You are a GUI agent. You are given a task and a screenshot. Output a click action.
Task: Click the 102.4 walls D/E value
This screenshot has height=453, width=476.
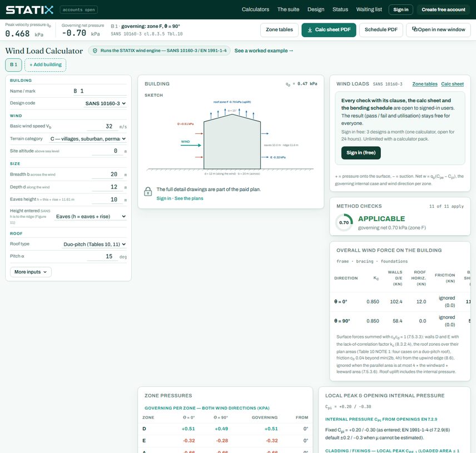[x=396, y=302]
